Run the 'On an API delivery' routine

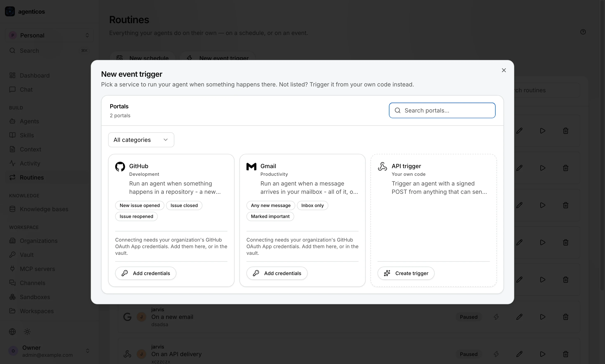543,354
